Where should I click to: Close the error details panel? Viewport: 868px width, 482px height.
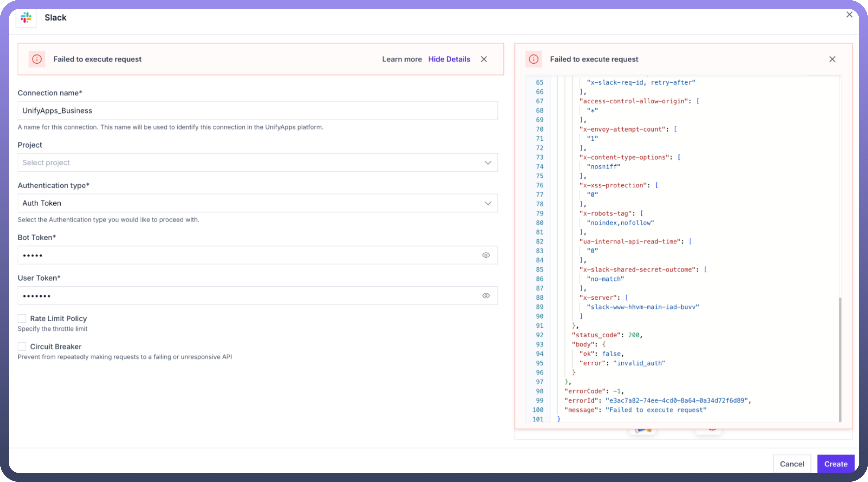point(832,59)
